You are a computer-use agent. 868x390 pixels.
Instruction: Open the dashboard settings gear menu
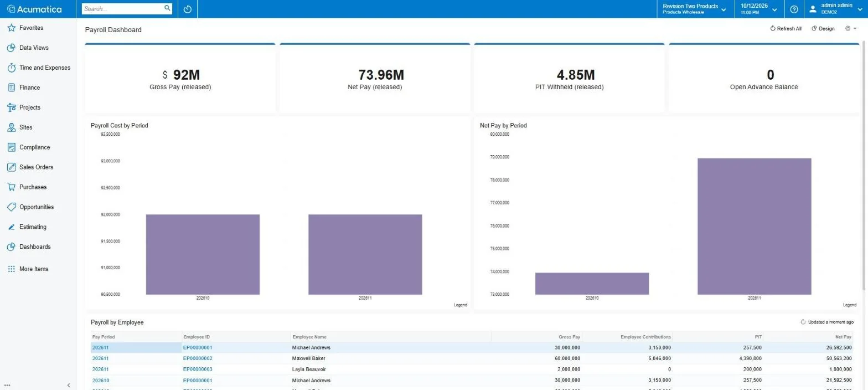coord(851,28)
